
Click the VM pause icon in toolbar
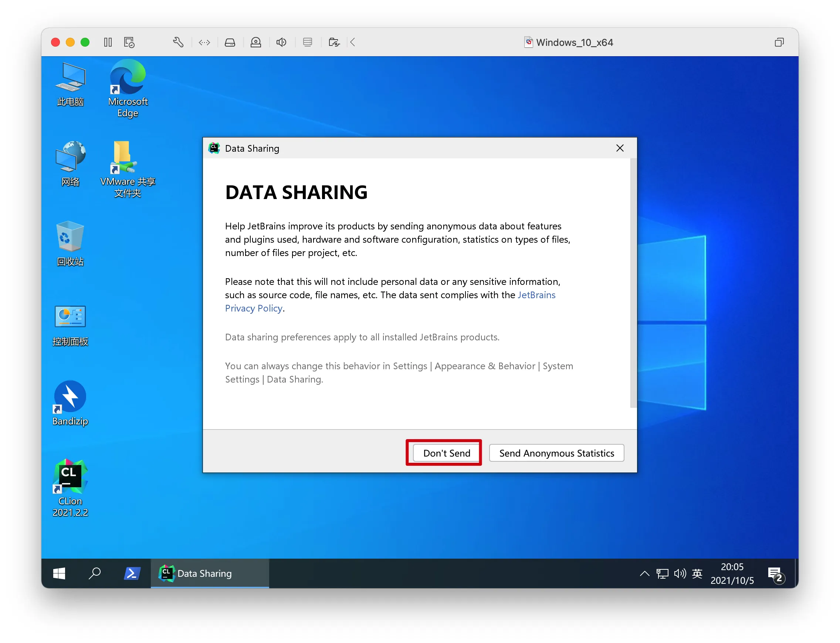click(x=108, y=42)
